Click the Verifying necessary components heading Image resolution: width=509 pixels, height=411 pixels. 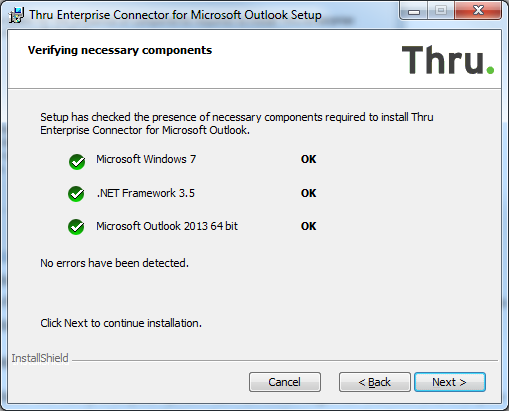pos(120,51)
